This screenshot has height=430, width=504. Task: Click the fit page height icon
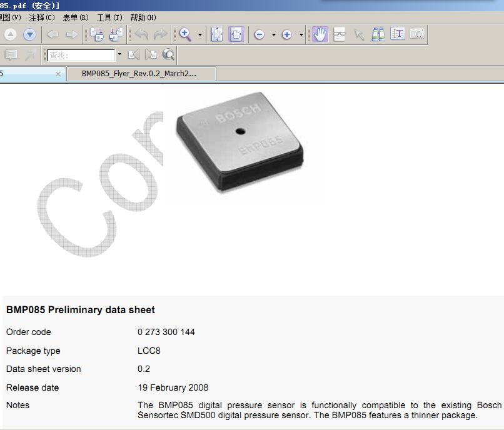[x=217, y=34]
